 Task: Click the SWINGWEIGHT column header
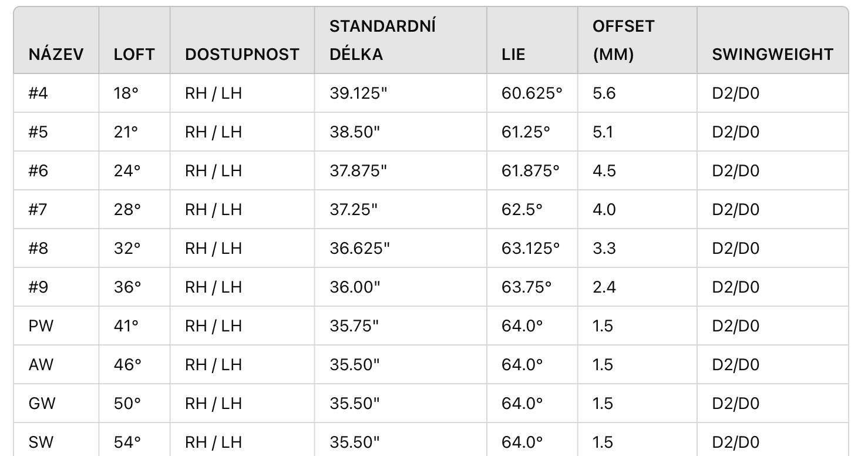(x=772, y=54)
